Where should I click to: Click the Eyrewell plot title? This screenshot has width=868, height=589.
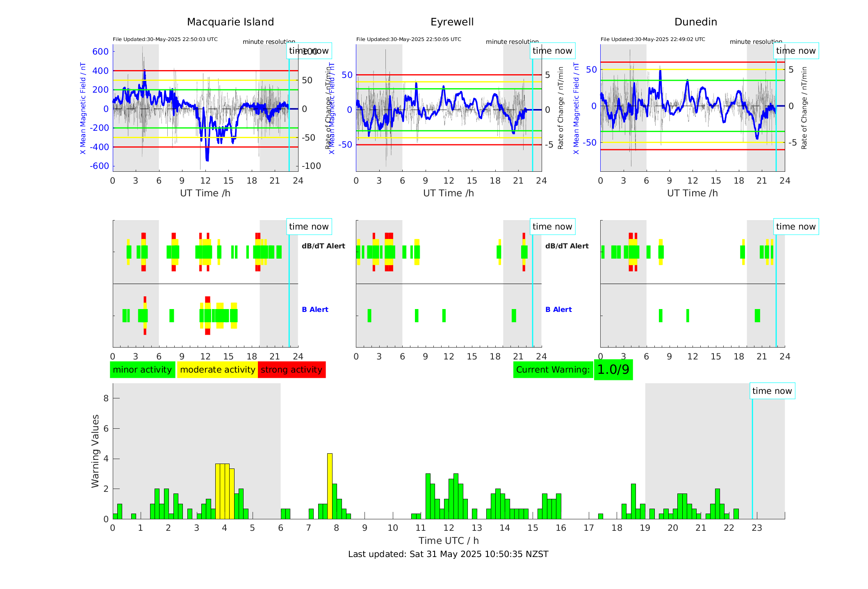(x=452, y=22)
